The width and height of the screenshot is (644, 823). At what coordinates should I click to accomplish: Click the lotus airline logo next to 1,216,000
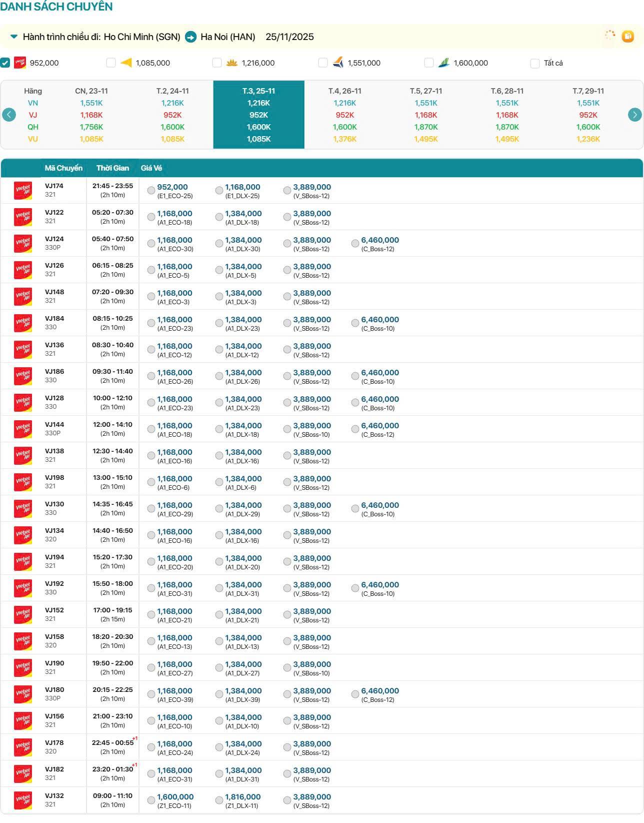[x=232, y=63]
